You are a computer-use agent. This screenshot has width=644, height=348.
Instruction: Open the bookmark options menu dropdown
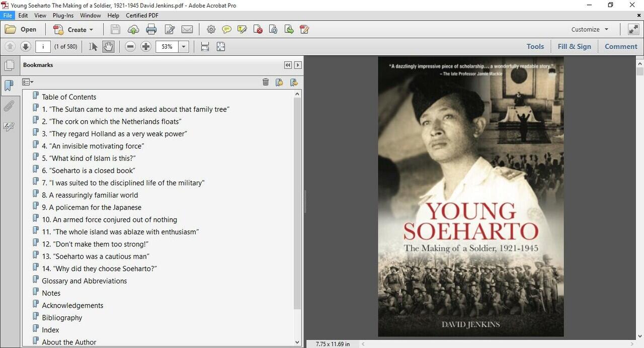(28, 82)
